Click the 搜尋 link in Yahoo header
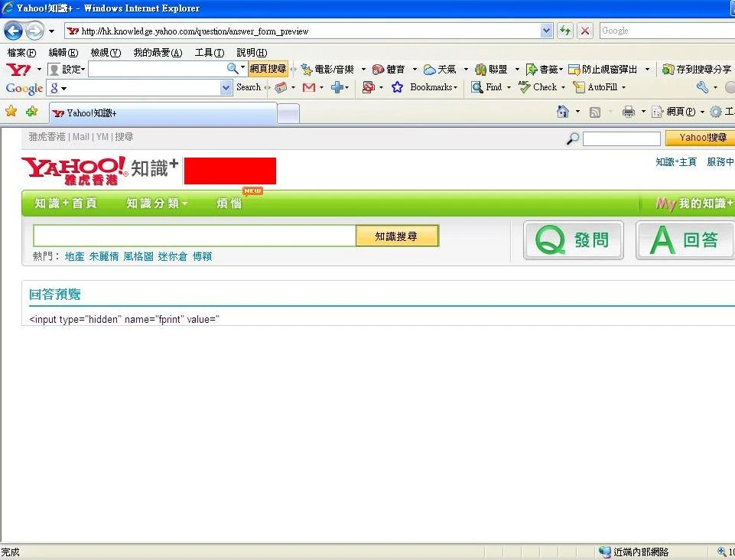The height and width of the screenshot is (560, 735). (124, 137)
